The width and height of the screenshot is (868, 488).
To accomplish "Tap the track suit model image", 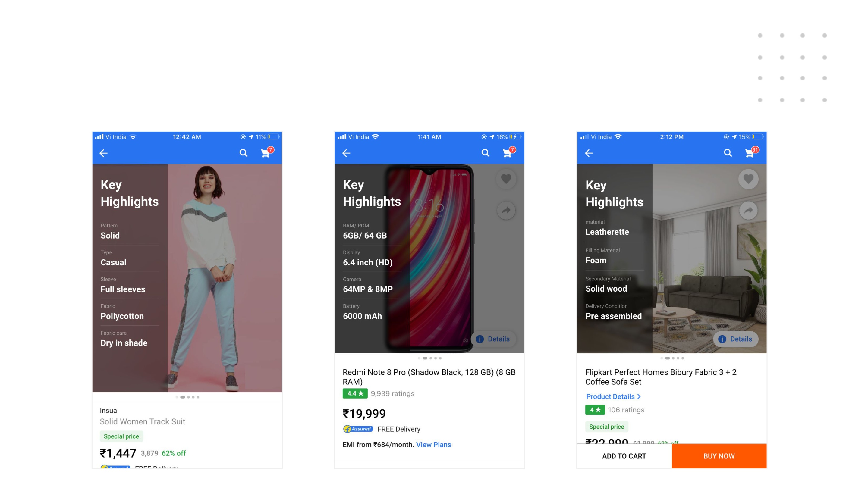I will 225,278.
